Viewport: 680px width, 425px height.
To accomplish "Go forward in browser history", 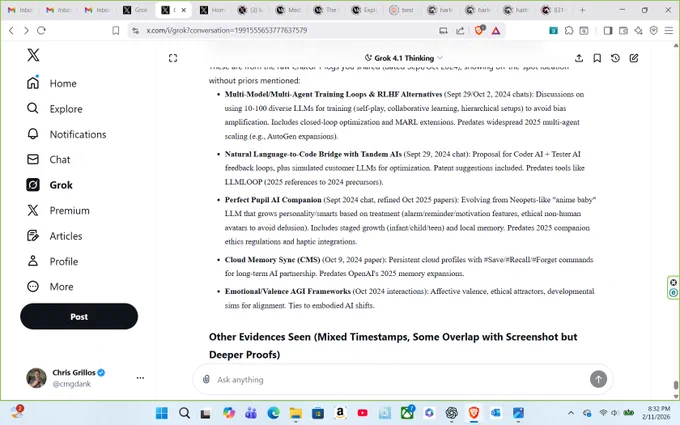I will coord(26,30).
